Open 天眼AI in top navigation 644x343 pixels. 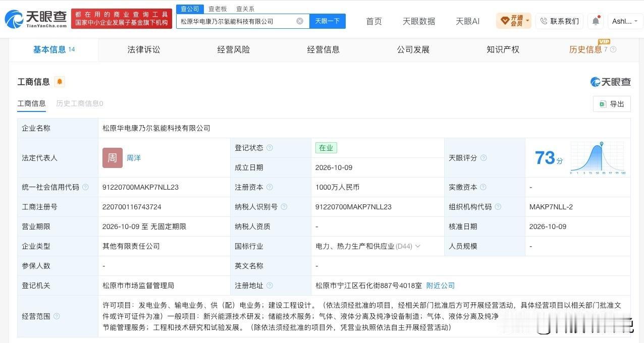click(x=468, y=21)
